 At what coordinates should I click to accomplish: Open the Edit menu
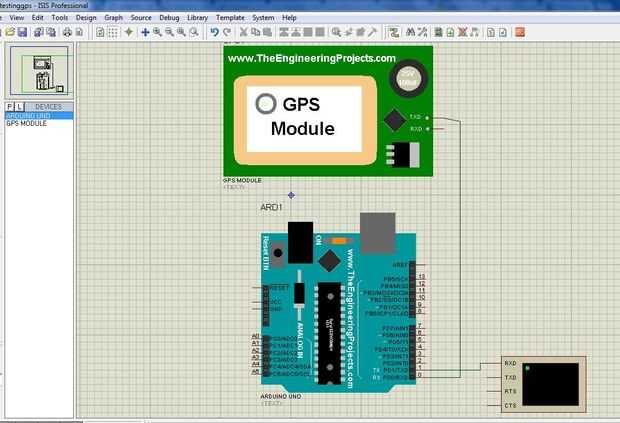38,18
